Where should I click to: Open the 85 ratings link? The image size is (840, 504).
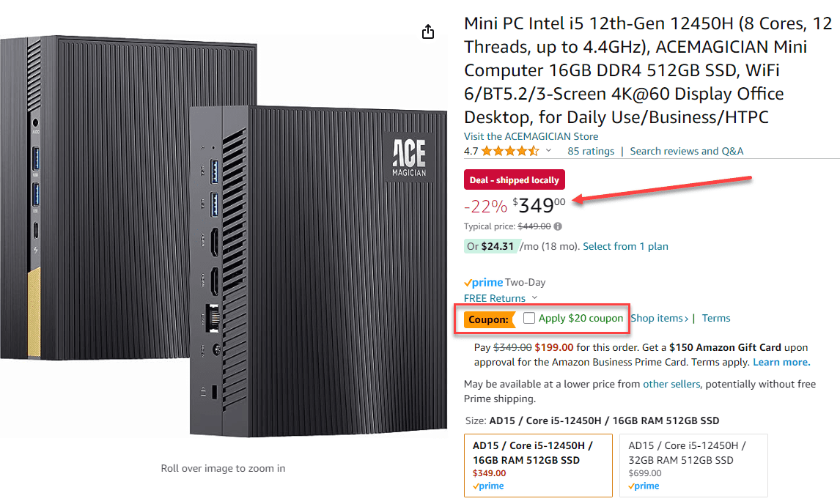pyautogui.click(x=591, y=152)
